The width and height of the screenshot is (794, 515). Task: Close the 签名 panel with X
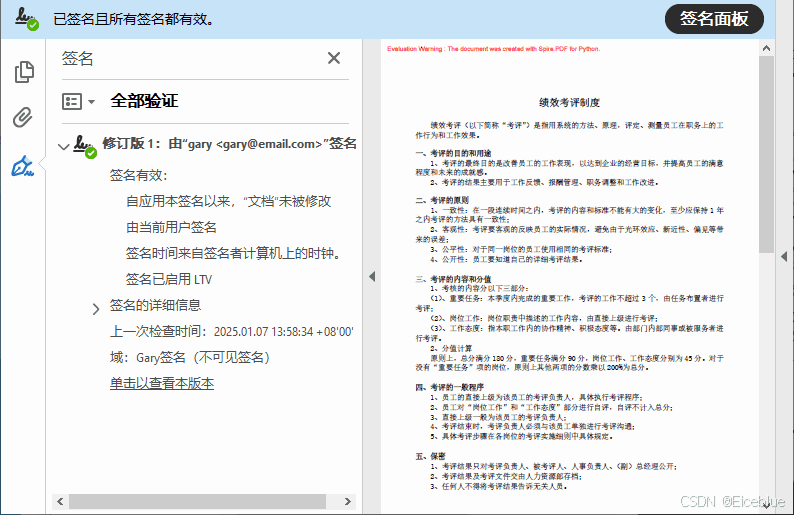(334, 58)
